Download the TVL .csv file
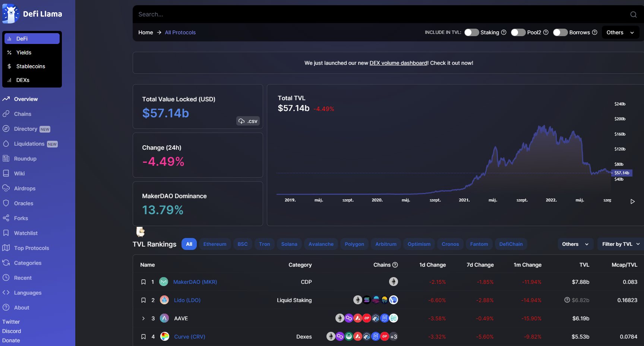The height and width of the screenshot is (346, 644). click(248, 121)
